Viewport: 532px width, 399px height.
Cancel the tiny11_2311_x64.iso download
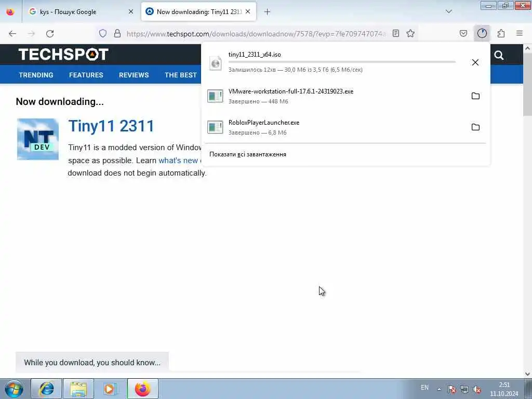[475, 62]
